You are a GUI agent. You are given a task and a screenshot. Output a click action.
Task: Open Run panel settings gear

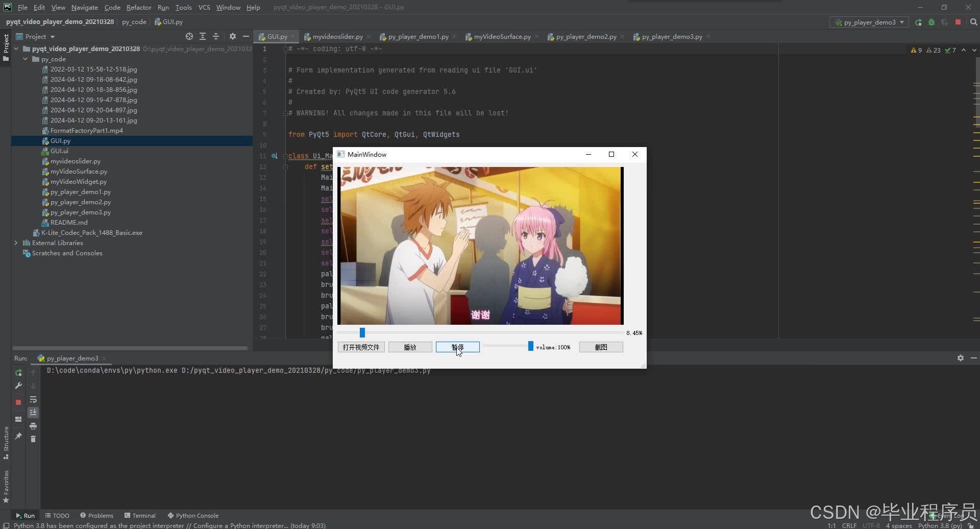click(x=960, y=358)
